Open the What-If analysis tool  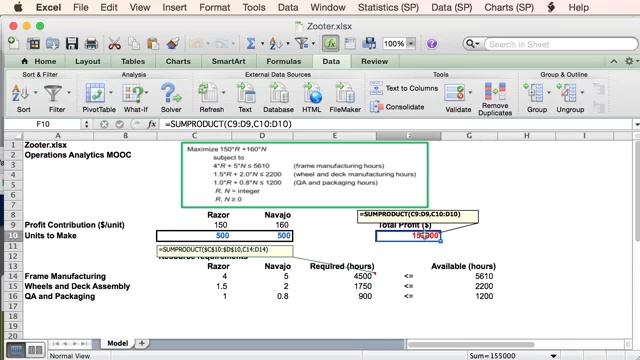133,93
